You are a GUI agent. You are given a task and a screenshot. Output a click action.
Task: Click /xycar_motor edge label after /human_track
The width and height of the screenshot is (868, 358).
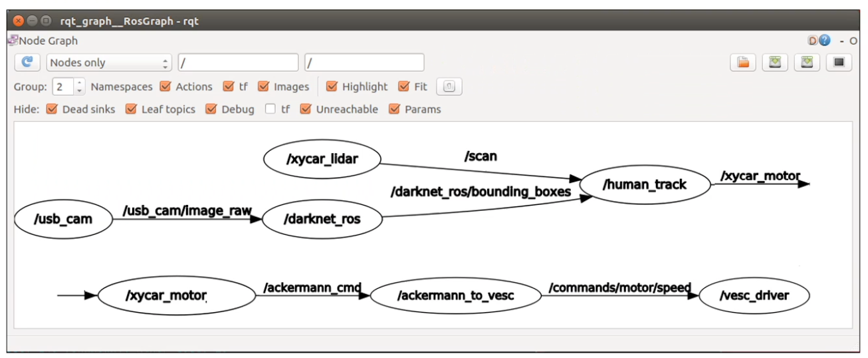click(760, 176)
